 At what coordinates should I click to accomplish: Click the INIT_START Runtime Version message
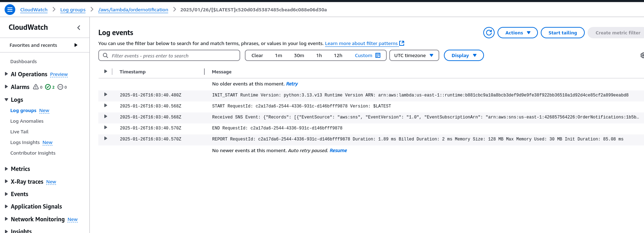[420, 95]
